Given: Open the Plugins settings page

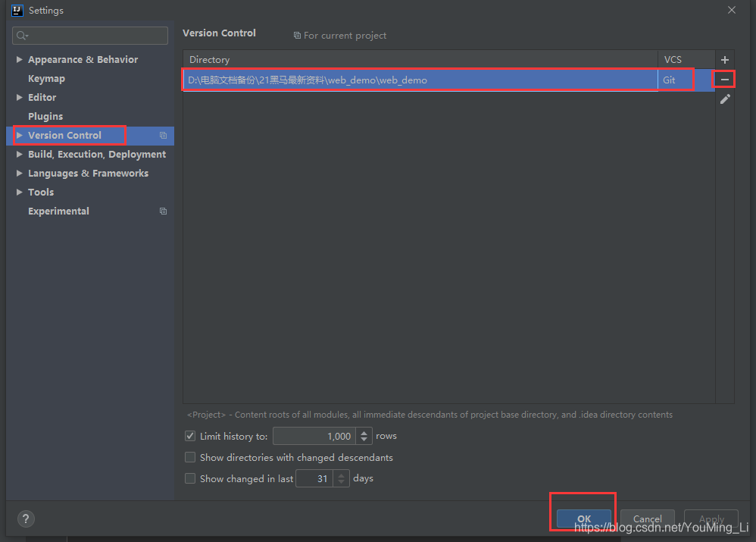Looking at the screenshot, I should [45, 116].
